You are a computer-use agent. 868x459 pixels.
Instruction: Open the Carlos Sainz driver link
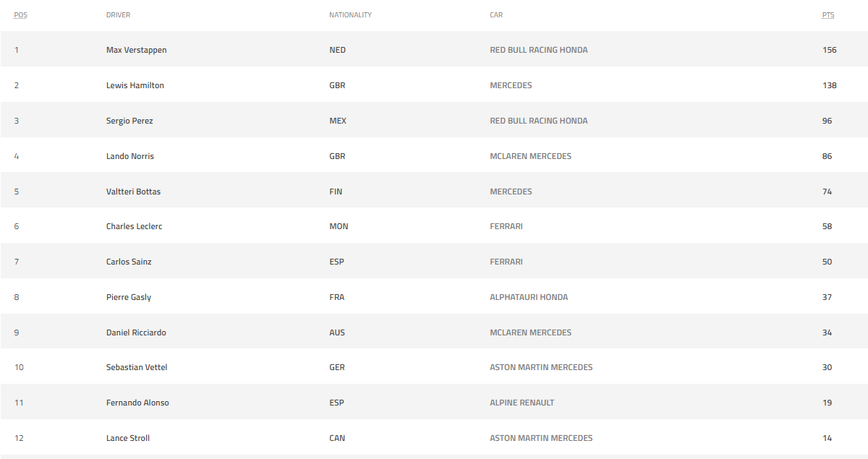(129, 262)
